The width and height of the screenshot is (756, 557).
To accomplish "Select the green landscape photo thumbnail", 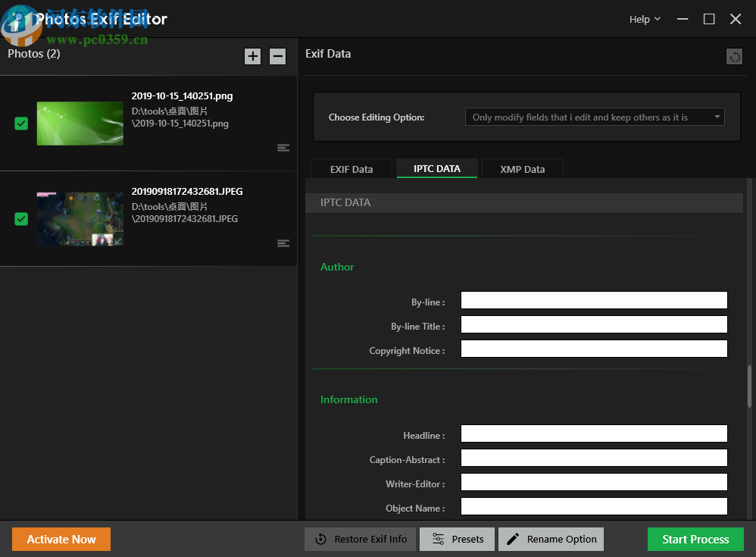I will [80, 124].
